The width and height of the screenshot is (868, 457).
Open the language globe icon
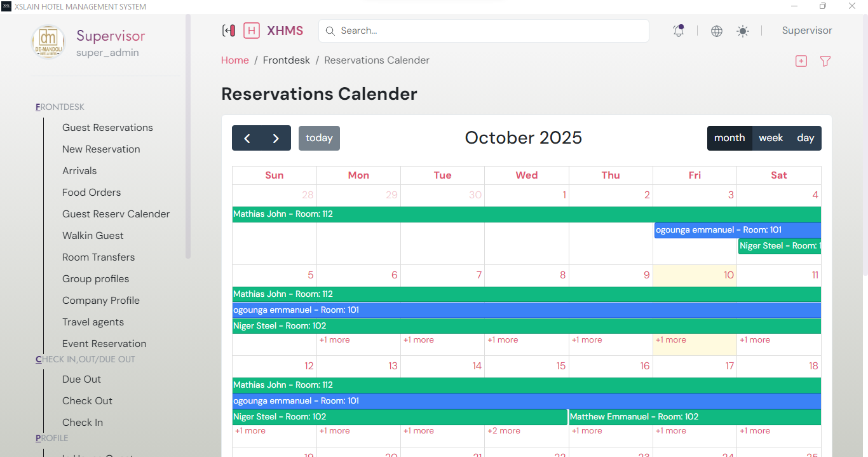click(x=717, y=31)
